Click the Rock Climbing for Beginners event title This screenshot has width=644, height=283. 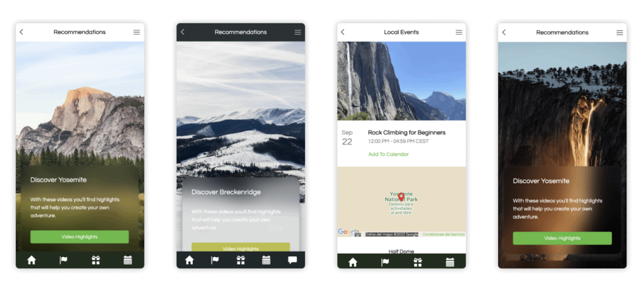click(406, 133)
